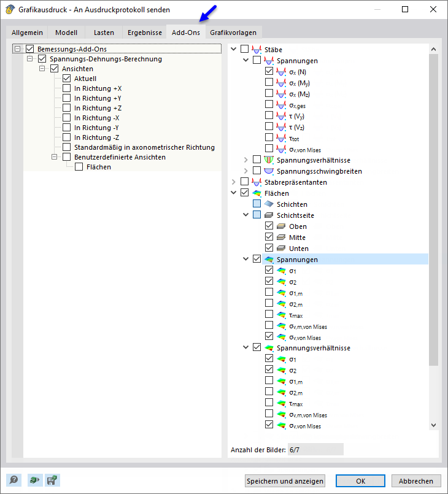Expand Spannungsverhältnisse under Stäbe
448x494 pixels.
tap(245, 160)
